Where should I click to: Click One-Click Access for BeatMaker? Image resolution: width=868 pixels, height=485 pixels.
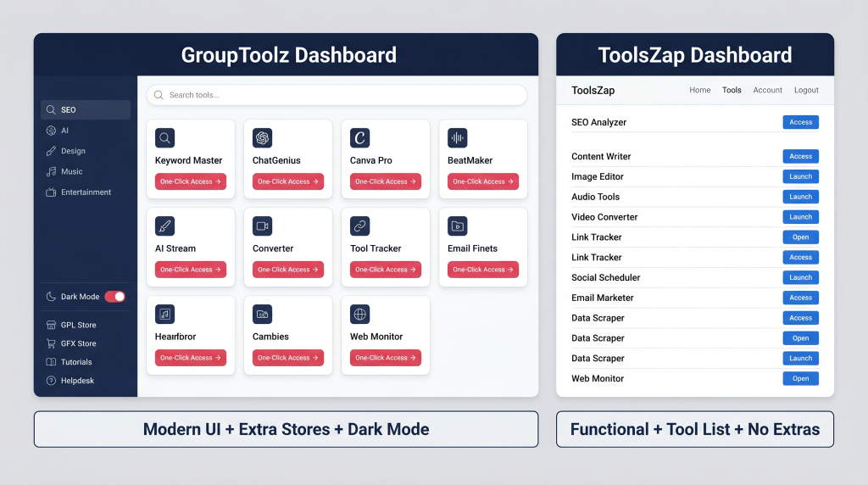[482, 181]
